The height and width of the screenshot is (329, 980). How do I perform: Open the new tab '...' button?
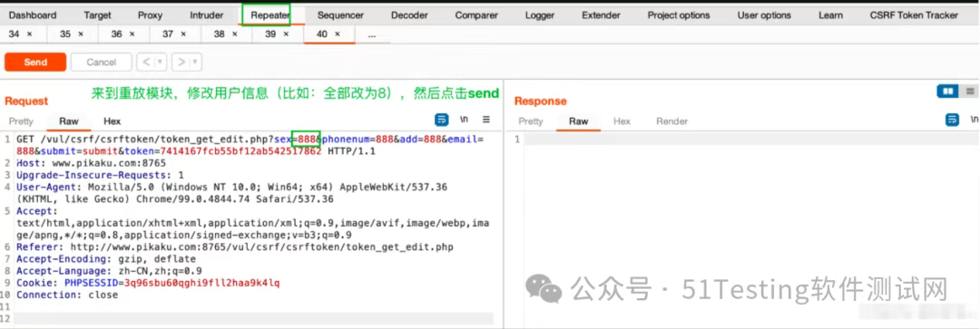(x=372, y=35)
